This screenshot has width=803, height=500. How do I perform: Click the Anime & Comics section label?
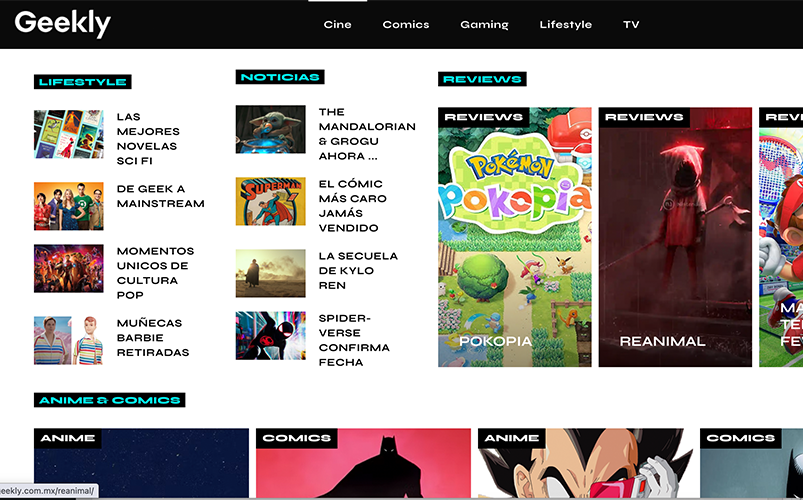pyautogui.click(x=109, y=400)
